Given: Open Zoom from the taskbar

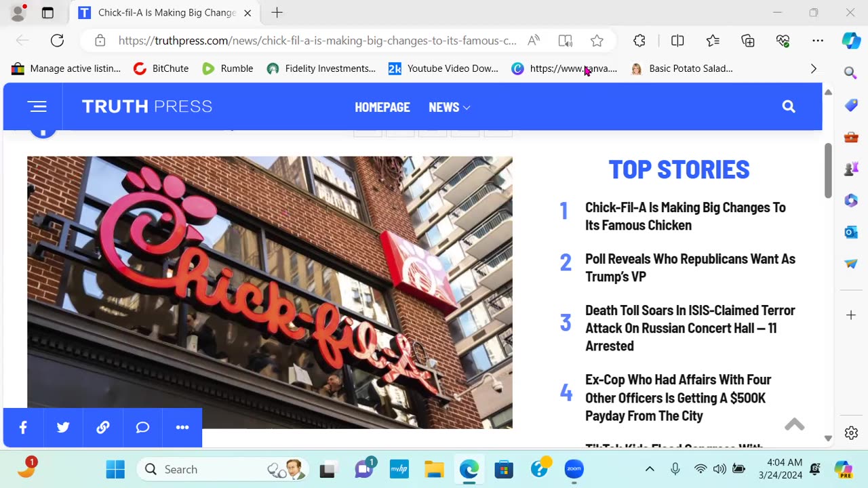Looking at the screenshot, I should coord(574,469).
